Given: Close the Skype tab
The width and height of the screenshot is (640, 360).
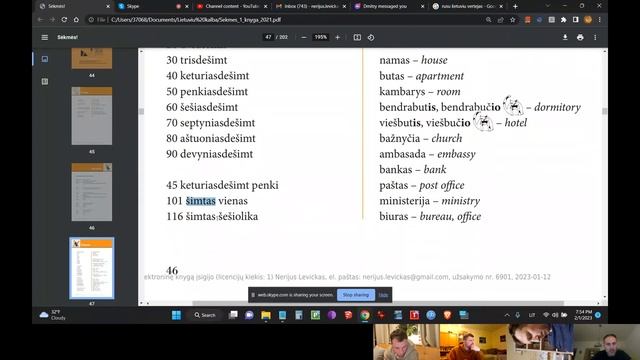Looking at the screenshot, I should click(187, 6).
